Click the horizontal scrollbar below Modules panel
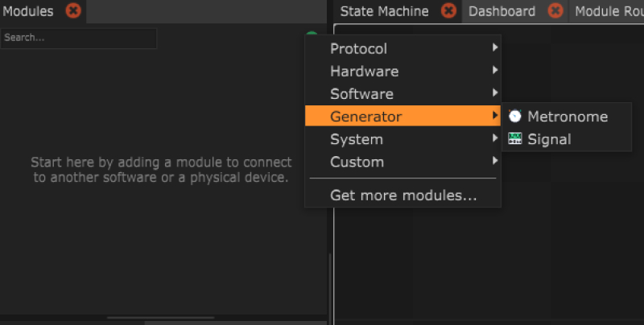The image size is (644, 325). click(x=161, y=319)
